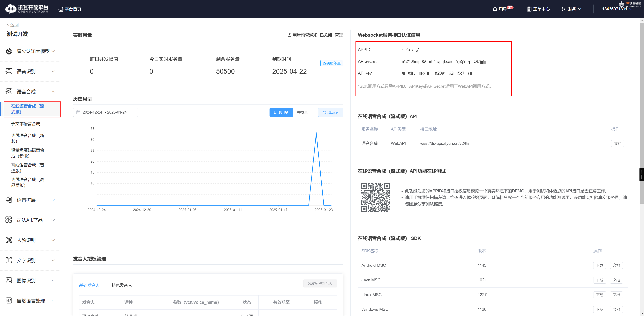
Task: Open 文档 for Windows MSC
Action: click(616, 309)
